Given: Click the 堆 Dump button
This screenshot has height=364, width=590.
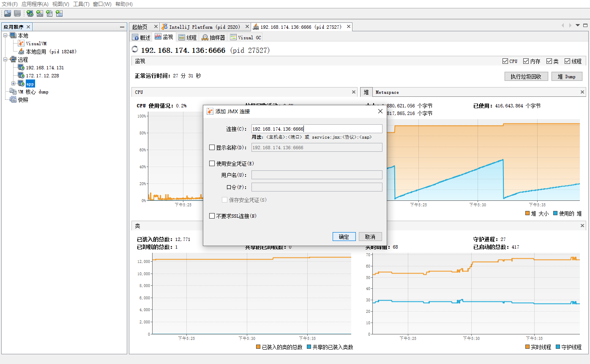Looking at the screenshot, I should (567, 77).
